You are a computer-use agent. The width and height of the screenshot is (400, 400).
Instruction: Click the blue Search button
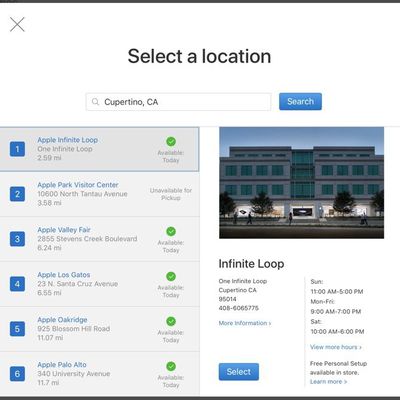click(300, 101)
